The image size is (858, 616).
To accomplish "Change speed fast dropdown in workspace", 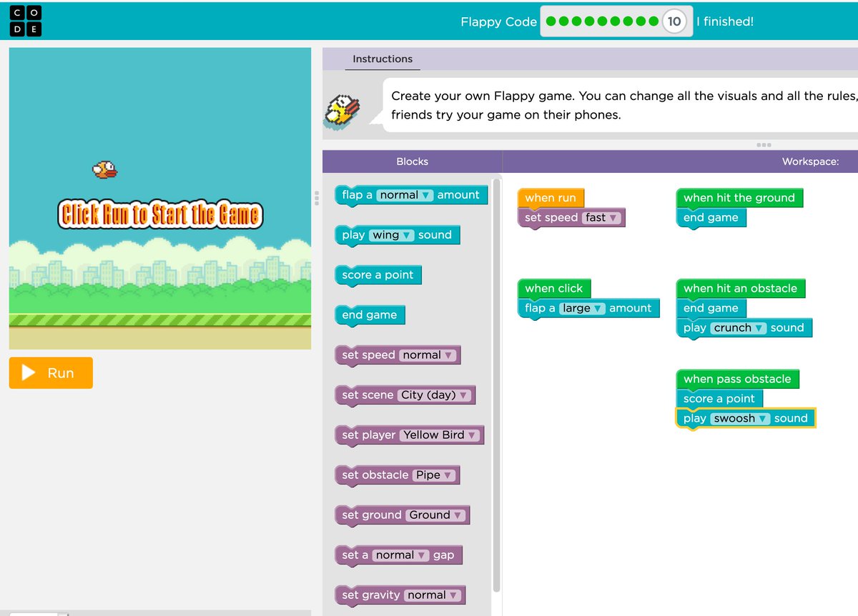I will click(602, 218).
